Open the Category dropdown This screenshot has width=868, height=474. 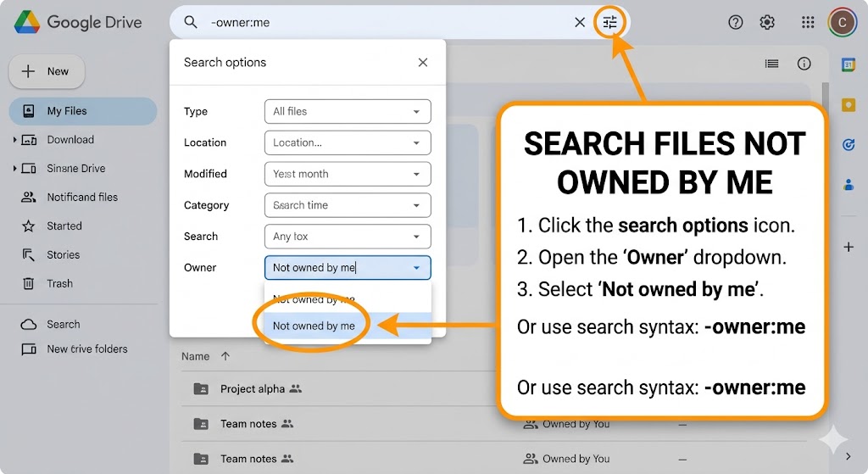pos(348,205)
